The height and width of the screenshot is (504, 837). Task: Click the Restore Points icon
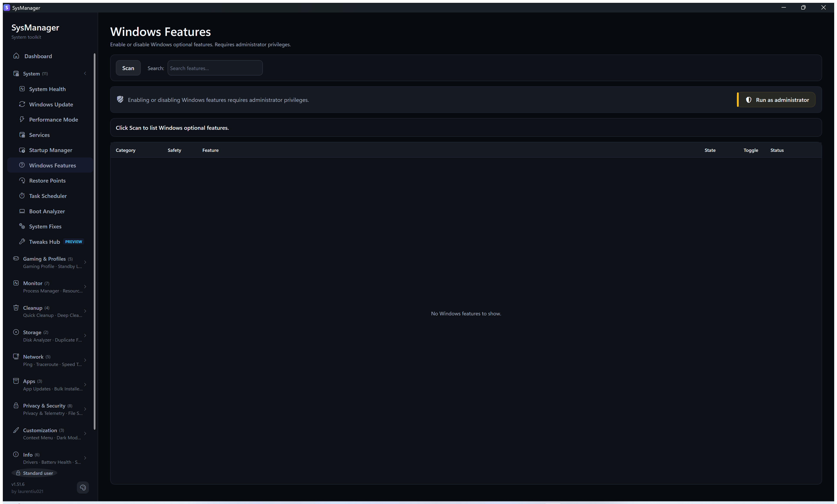(x=22, y=181)
